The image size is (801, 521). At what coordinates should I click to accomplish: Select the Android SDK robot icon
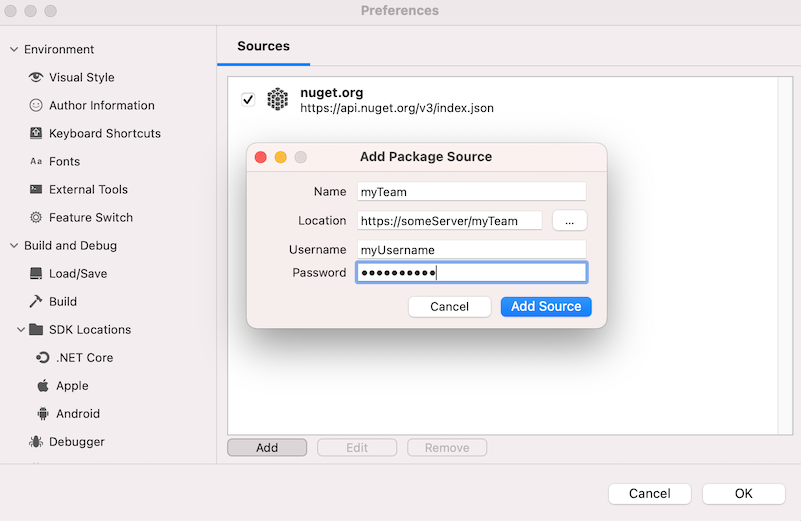(43, 413)
